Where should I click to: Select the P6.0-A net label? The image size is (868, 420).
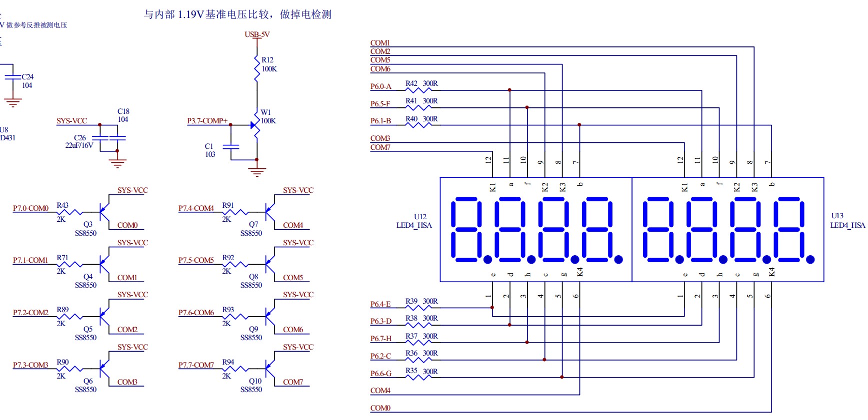pos(381,87)
